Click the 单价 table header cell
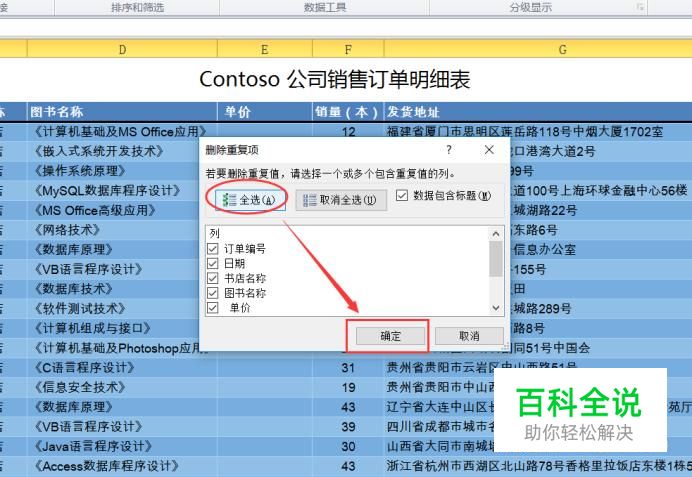692x477 pixels. click(x=265, y=112)
